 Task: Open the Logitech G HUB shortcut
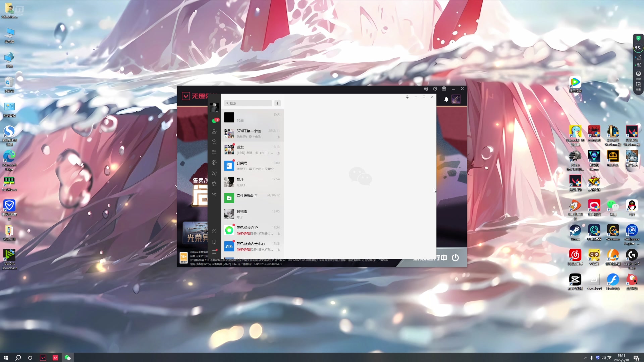pos(632,259)
